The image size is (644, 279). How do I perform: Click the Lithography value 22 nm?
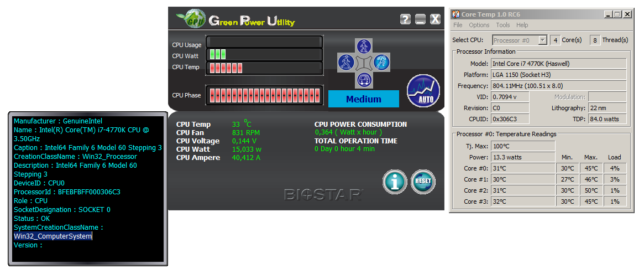607,108
